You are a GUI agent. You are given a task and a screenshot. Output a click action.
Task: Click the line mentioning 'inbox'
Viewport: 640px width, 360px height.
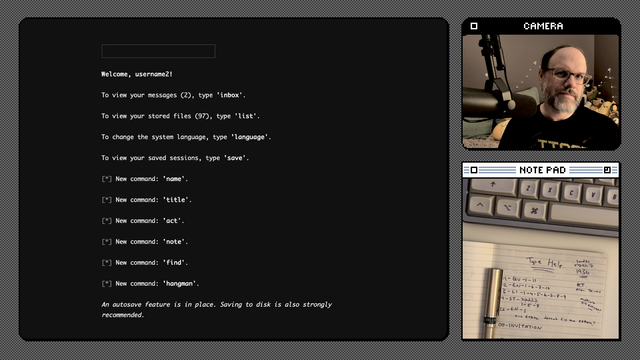(x=173, y=95)
